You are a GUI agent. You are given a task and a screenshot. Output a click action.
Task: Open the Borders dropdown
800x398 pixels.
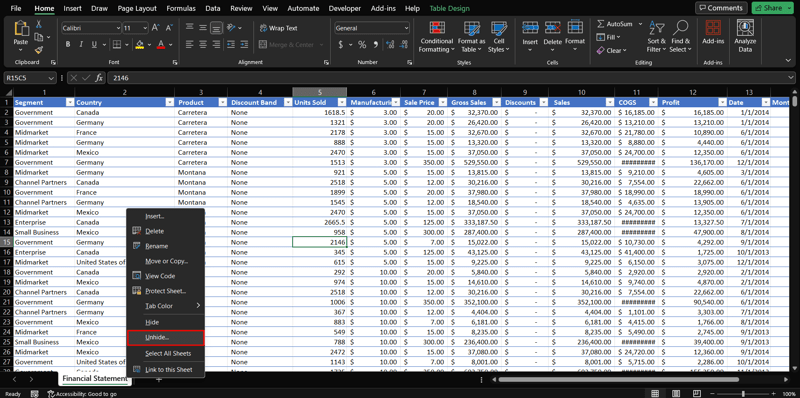[127, 45]
